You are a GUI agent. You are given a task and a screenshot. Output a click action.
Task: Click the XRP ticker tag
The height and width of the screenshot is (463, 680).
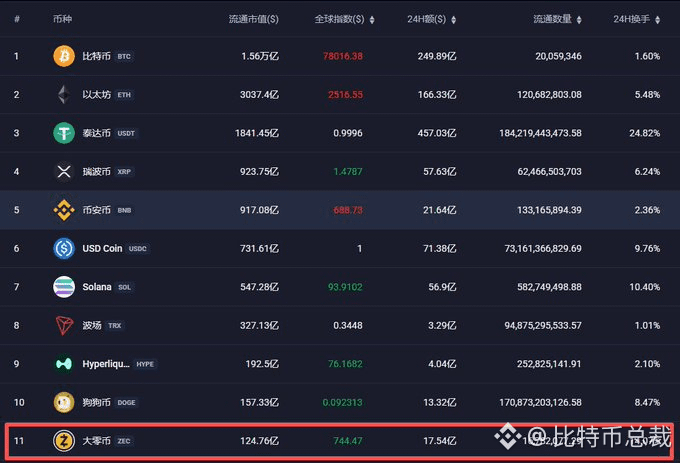coord(124,172)
